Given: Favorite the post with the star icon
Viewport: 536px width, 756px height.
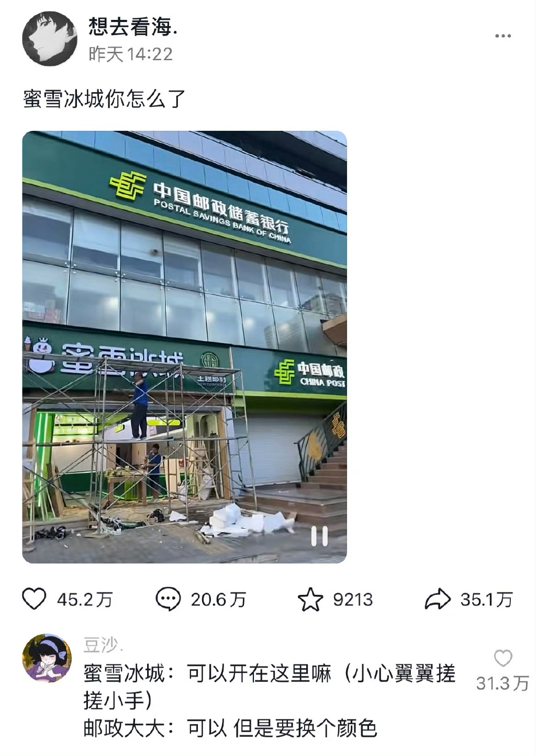Looking at the screenshot, I should click(x=310, y=599).
